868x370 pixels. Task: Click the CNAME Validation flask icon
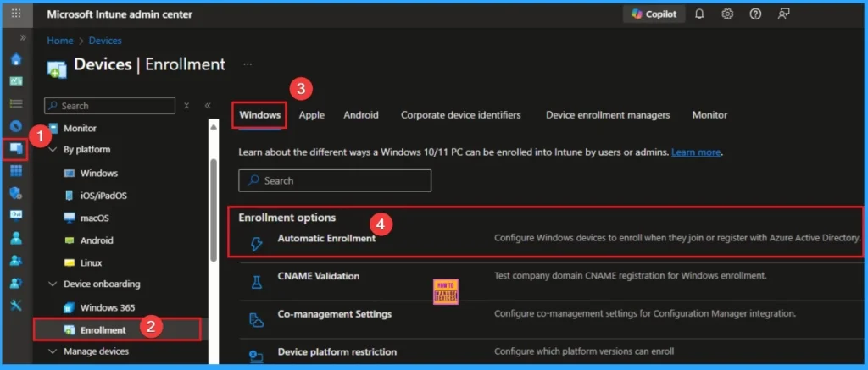coord(256,282)
